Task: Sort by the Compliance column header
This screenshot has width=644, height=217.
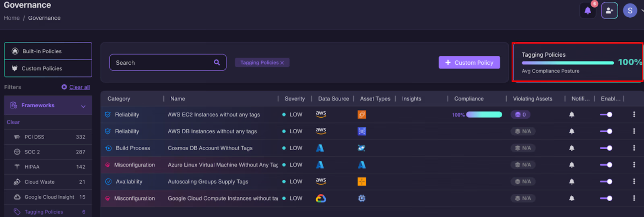Action: click(469, 98)
